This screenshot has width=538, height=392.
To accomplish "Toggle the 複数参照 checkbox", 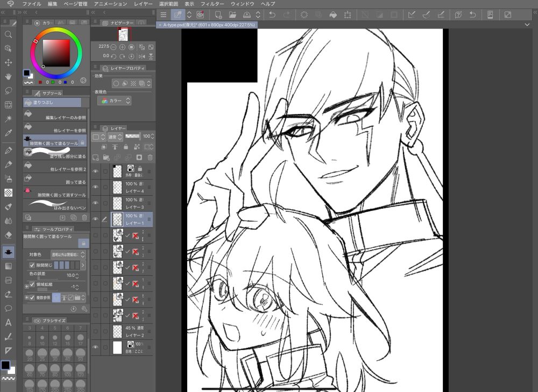I will click(x=32, y=297).
